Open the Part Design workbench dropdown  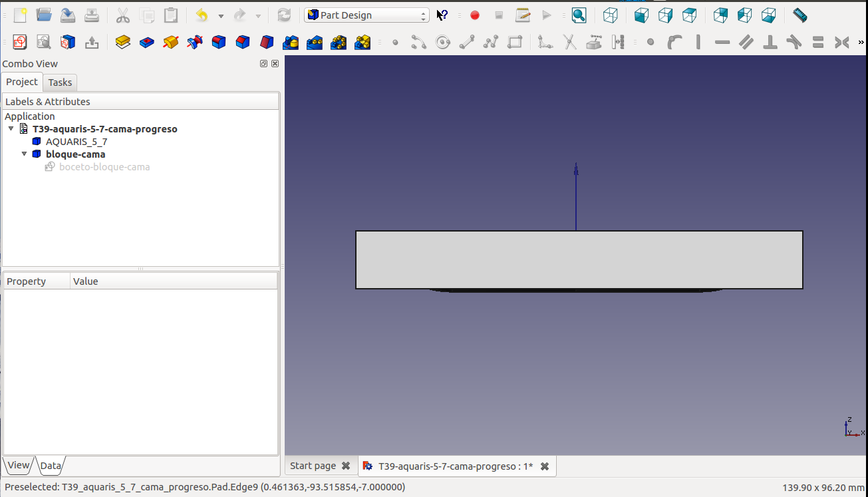(366, 15)
